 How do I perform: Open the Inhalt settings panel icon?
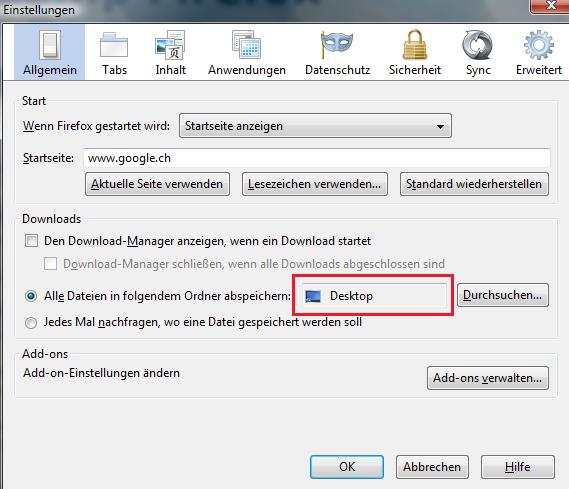click(170, 45)
